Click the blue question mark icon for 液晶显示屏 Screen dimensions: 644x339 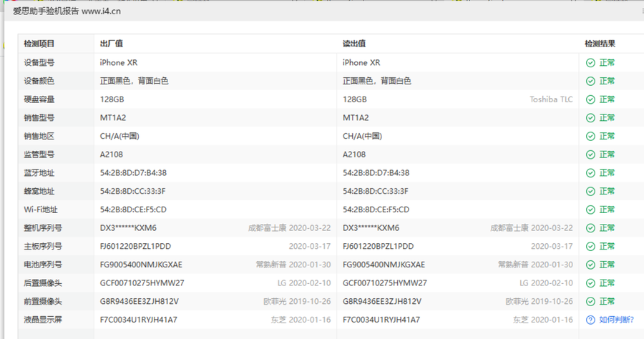tap(590, 320)
